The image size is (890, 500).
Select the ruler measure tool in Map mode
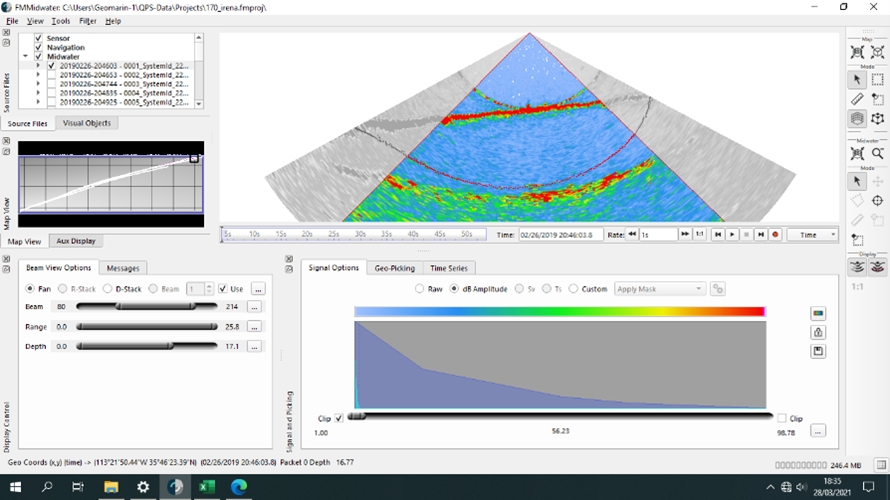[857, 99]
